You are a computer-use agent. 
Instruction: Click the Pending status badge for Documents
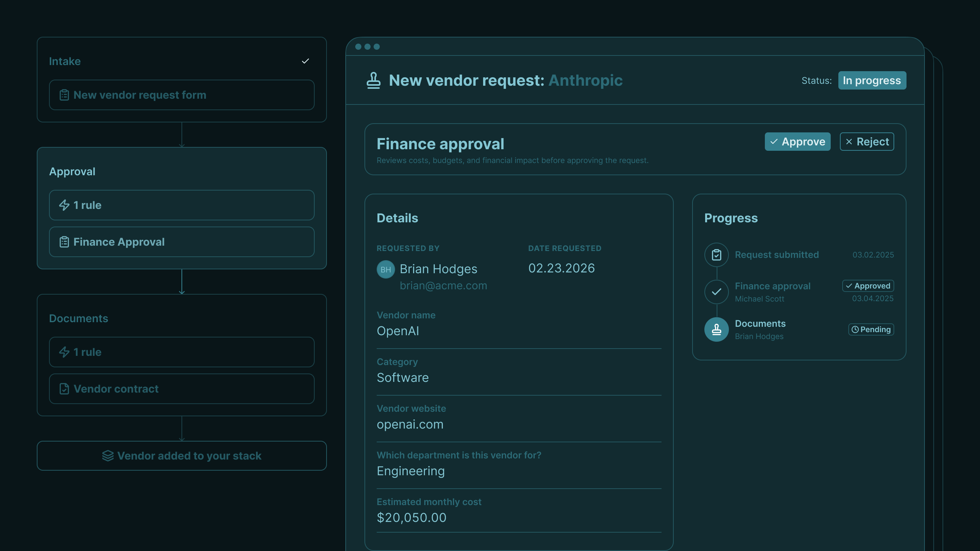click(871, 329)
